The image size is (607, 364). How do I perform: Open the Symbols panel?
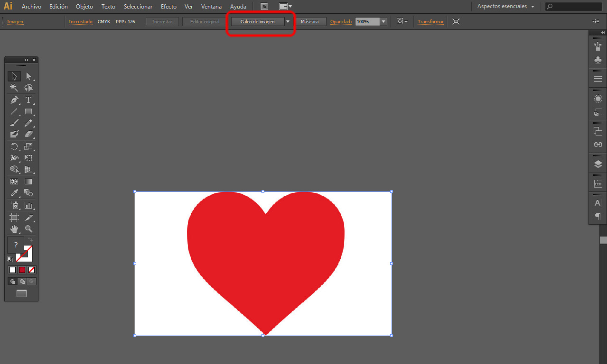(598, 60)
